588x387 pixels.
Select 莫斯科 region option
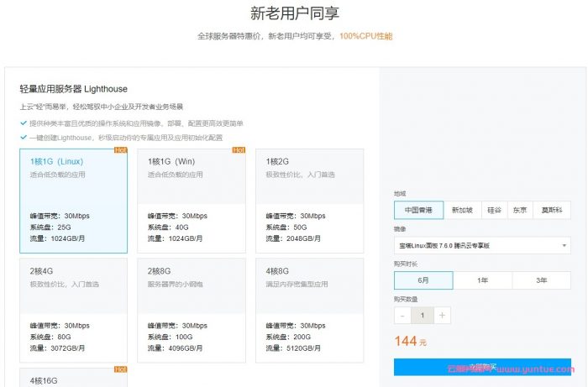(x=552, y=210)
